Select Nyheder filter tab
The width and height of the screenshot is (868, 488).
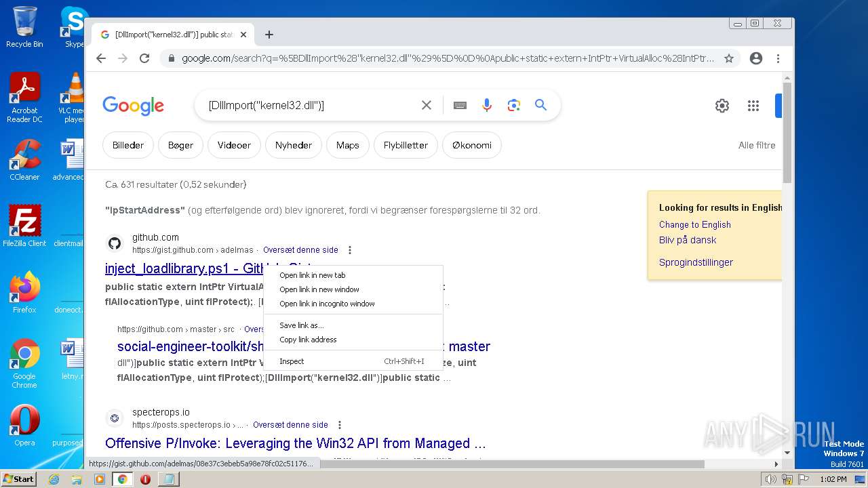click(294, 145)
